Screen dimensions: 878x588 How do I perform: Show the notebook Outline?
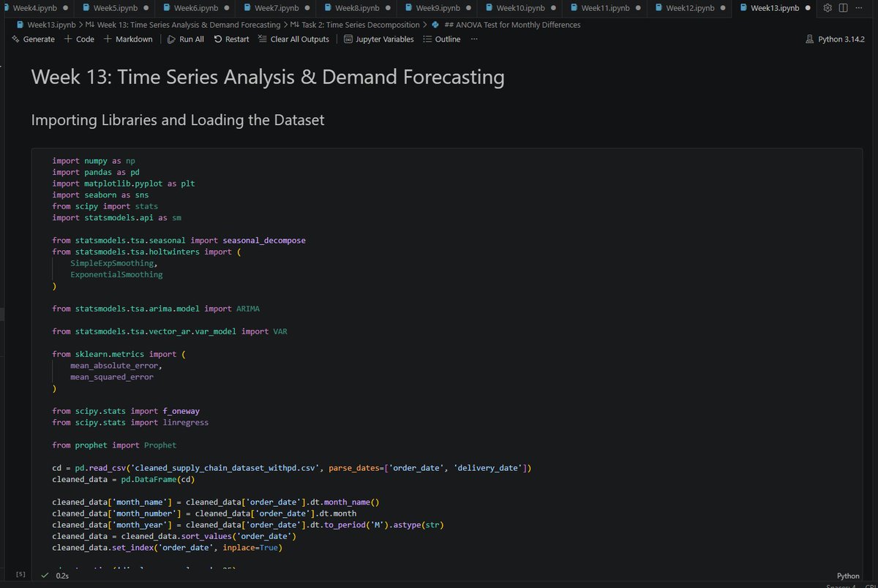(442, 39)
